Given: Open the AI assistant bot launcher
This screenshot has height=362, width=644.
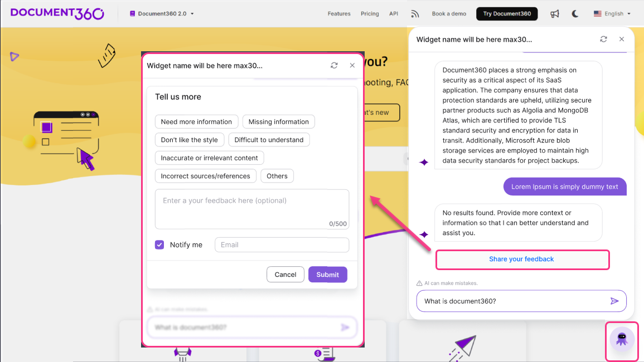Looking at the screenshot, I should pyautogui.click(x=621, y=339).
